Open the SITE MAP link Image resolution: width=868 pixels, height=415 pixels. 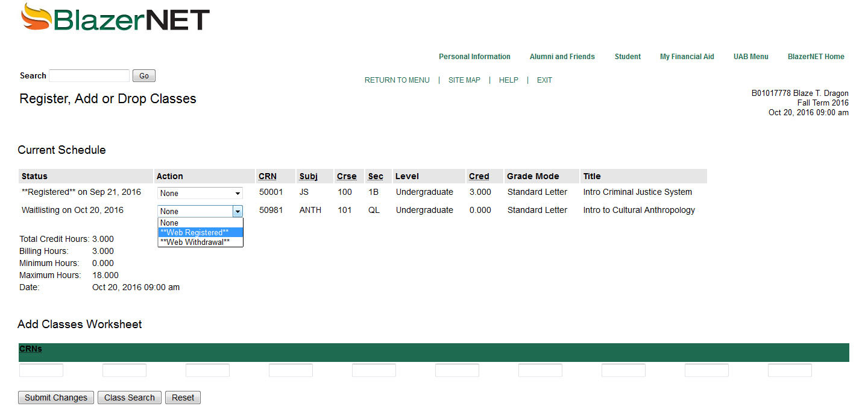tap(464, 80)
